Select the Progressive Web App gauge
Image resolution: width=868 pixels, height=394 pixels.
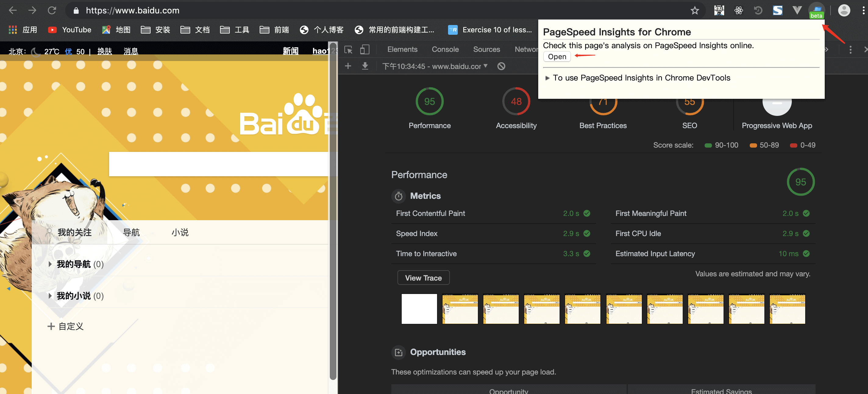(777, 107)
